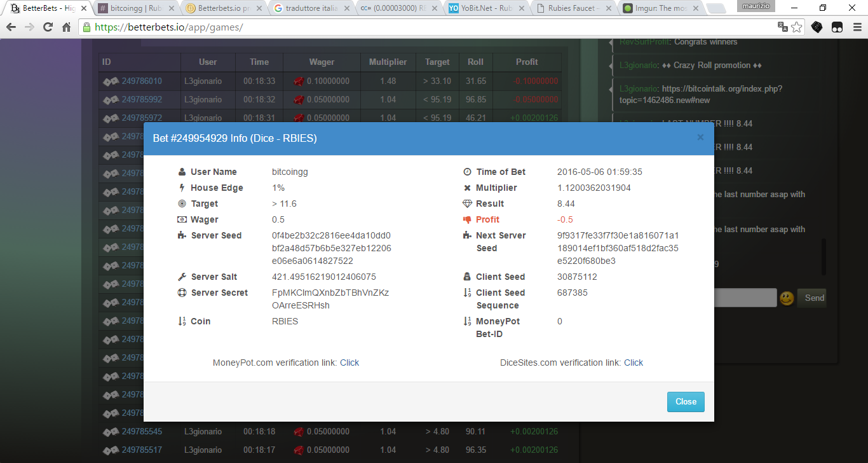Click user name value bitcoingg
868x463 pixels.
[290, 172]
